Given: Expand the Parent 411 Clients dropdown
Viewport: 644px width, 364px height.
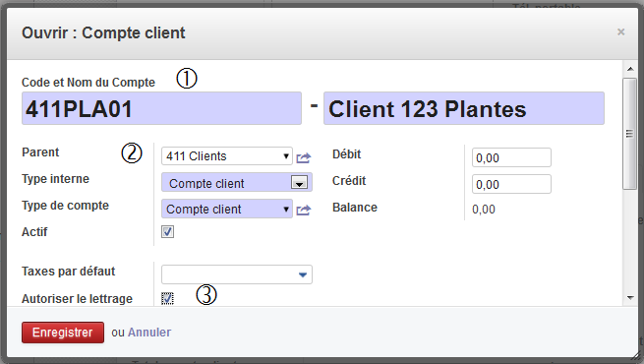Looking at the screenshot, I should pyautogui.click(x=286, y=156).
